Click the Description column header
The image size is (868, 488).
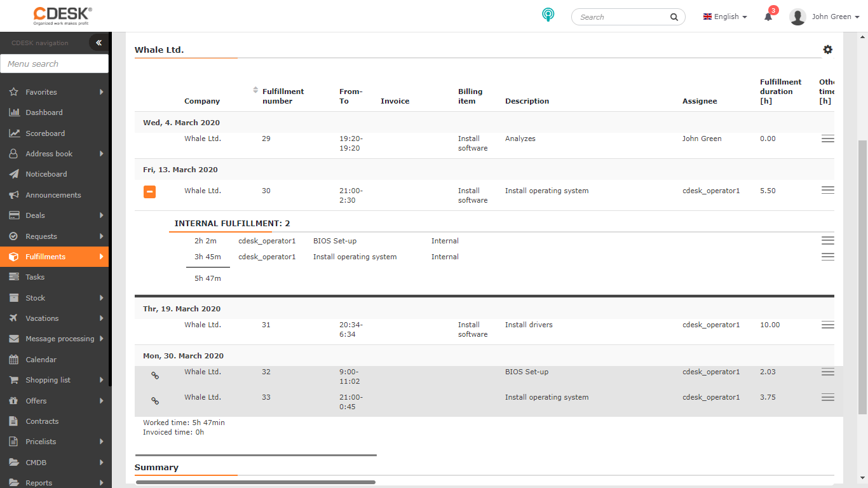527,101
